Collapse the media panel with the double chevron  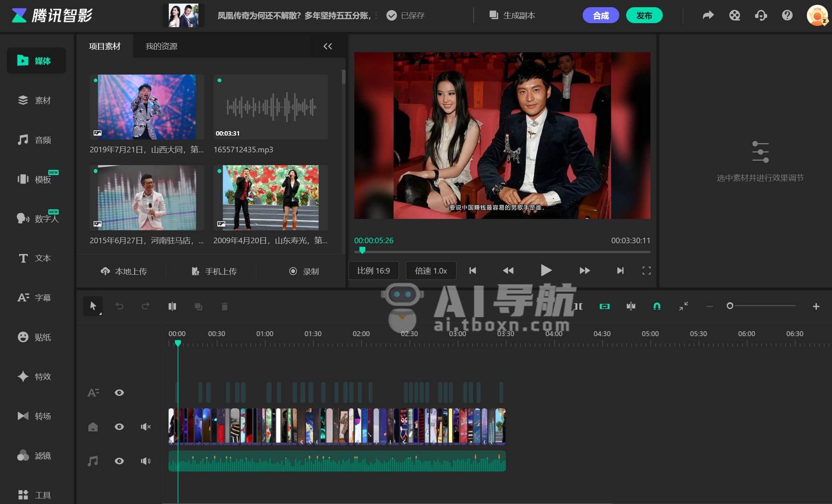(x=327, y=46)
